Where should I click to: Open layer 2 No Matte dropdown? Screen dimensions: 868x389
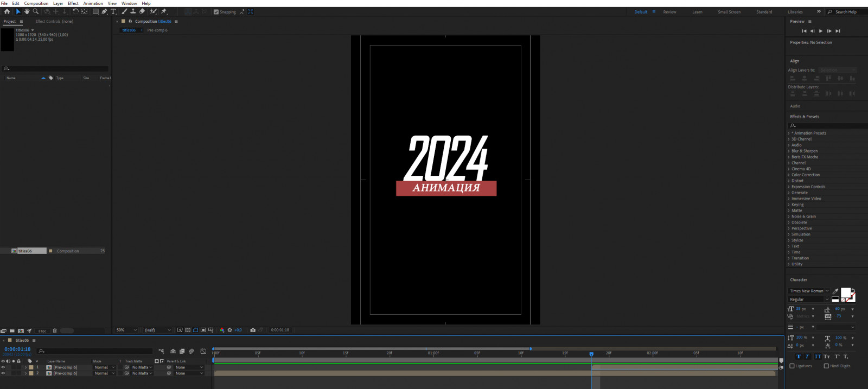[x=142, y=373]
